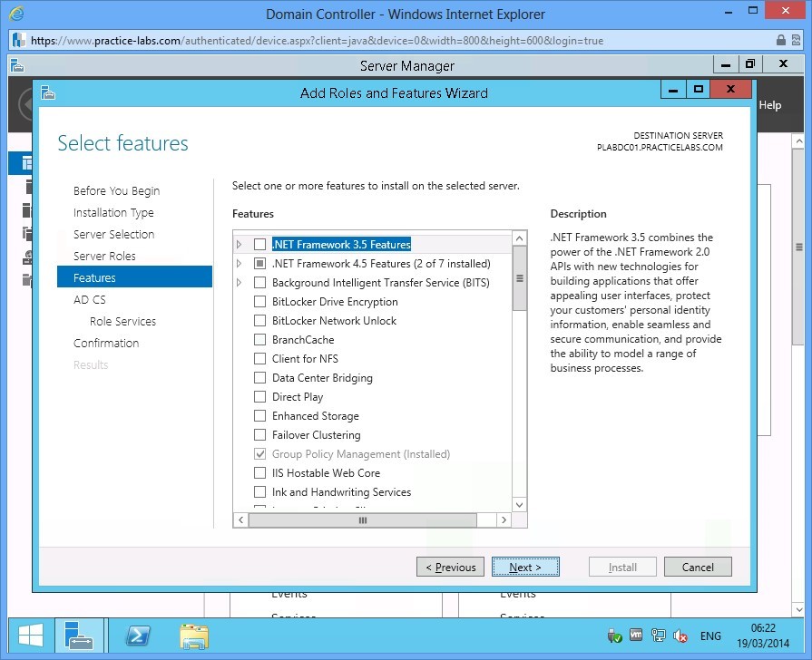812x660 pixels.
Task: Expand Background Intelligent Transfer Service (BITS)
Action: tap(240, 283)
